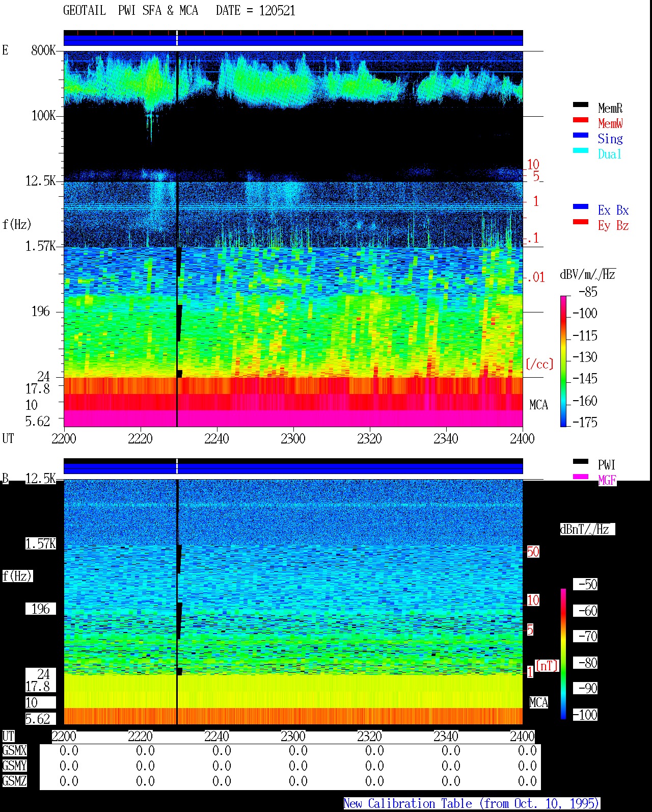Viewport: 652px width, 812px height.
Task: Click the MemW legend label
Action: click(x=610, y=123)
